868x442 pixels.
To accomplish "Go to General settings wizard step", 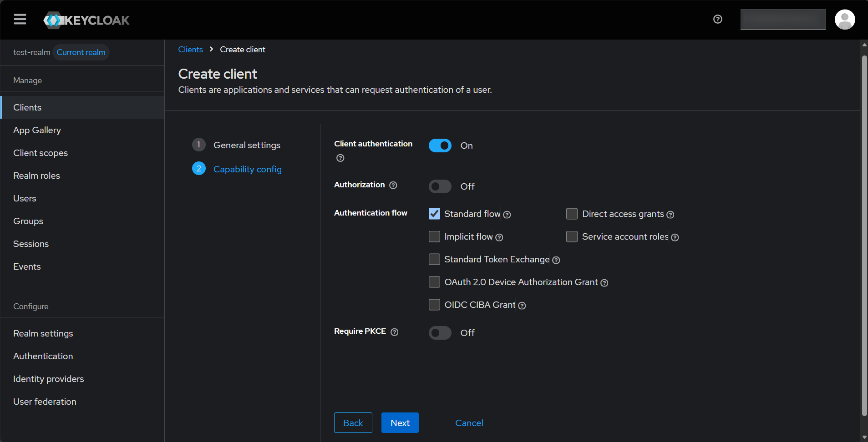I will point(237,145).
